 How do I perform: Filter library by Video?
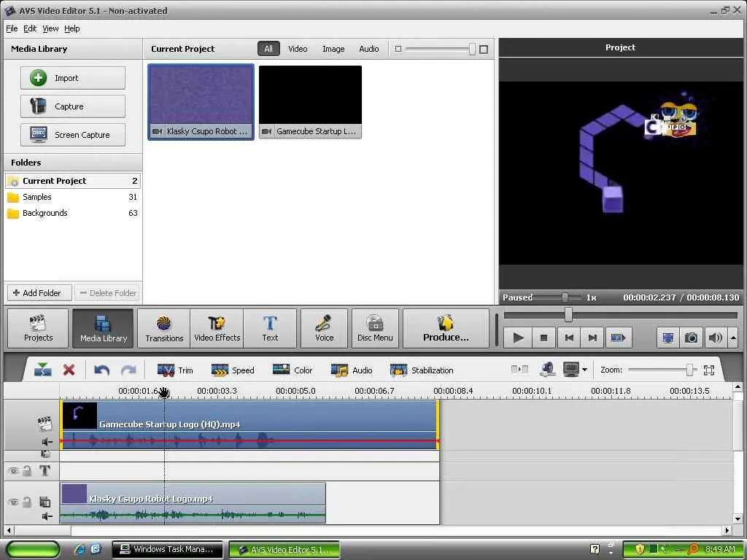pyautogui.click(x=298, y=49)
